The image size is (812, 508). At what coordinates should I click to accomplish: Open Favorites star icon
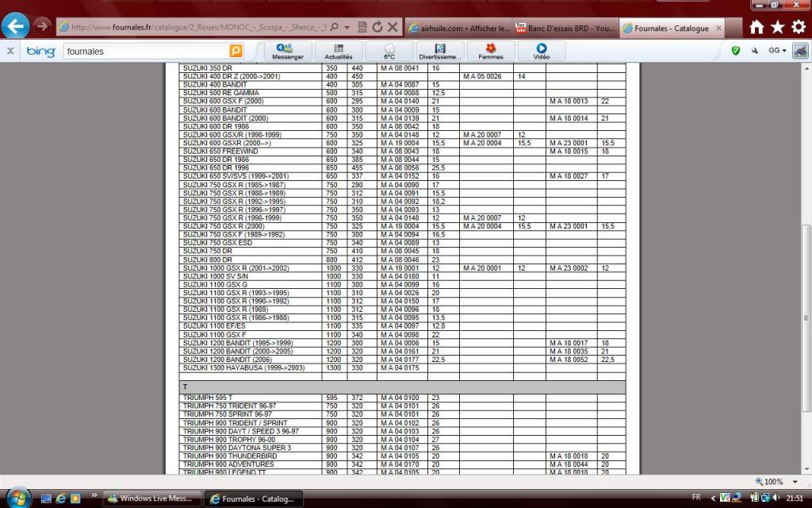click(x=777, y=27)
